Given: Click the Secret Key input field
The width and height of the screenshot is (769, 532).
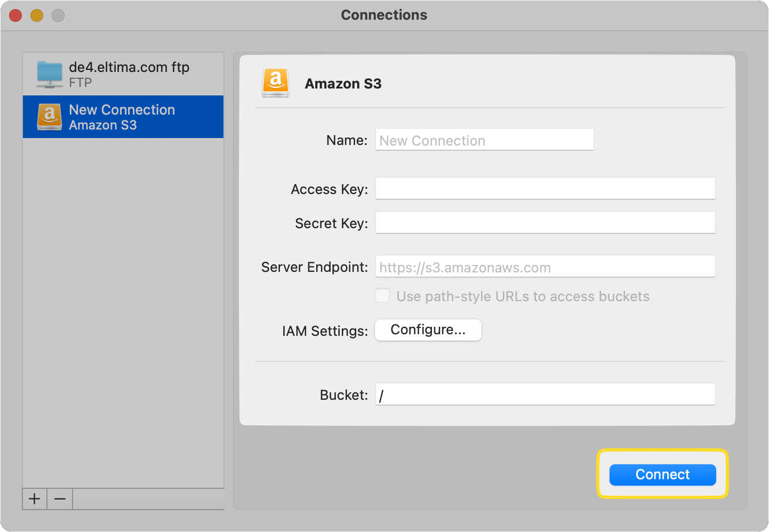Looking at the screenshot, I should [545, 222].
